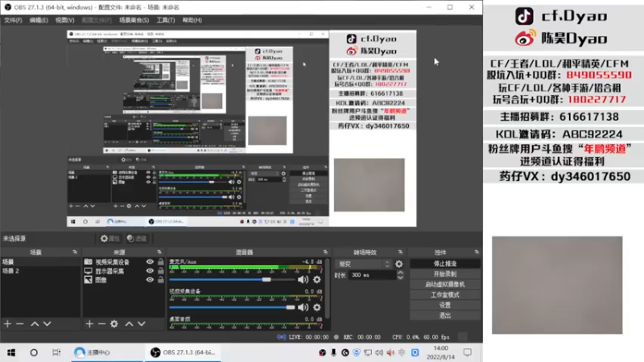Viewport: 644px width, 362px height.
Task: Open 场景集合(S) menu
Action: [134, 20]
